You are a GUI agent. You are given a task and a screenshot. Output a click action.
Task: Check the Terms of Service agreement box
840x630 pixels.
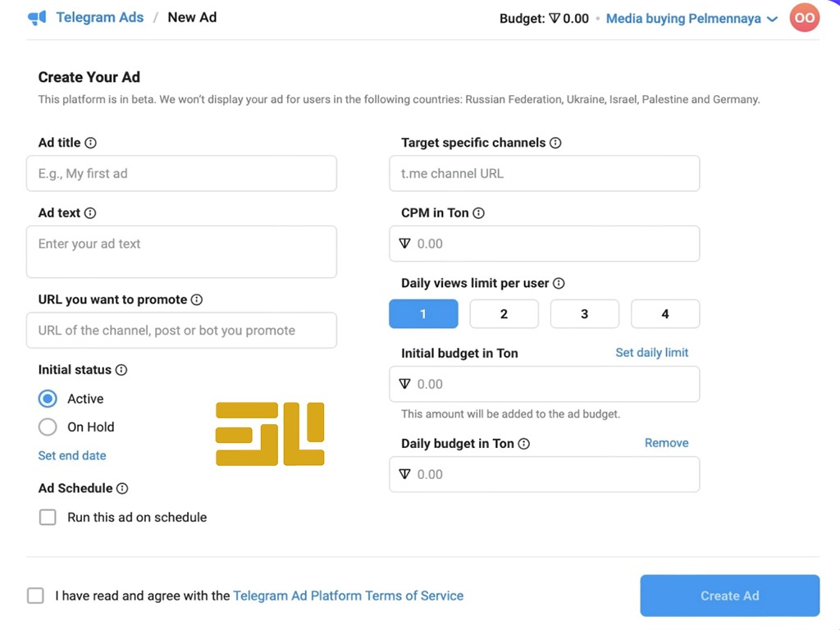coord(35,596)
